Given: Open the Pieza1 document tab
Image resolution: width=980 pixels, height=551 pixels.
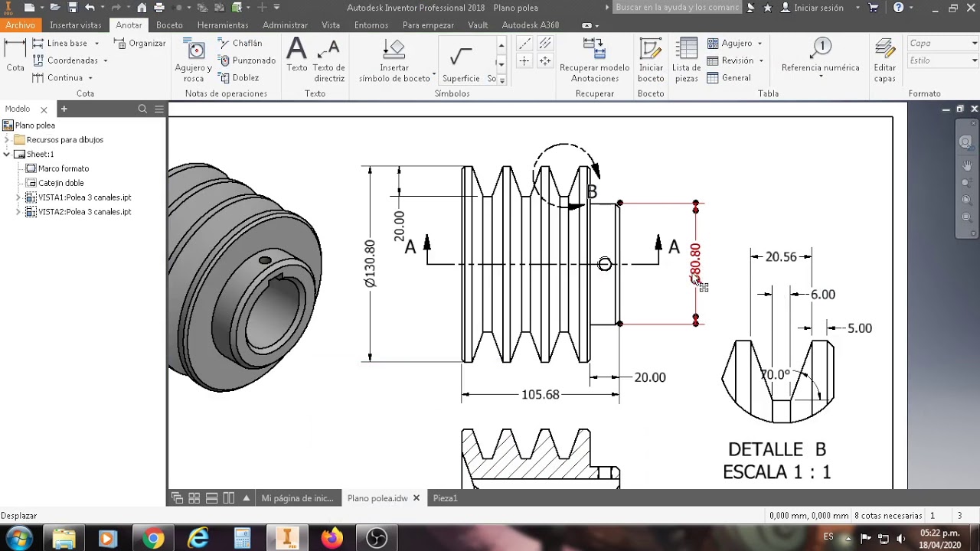Looking at the screenshot, I should (445, 498).
